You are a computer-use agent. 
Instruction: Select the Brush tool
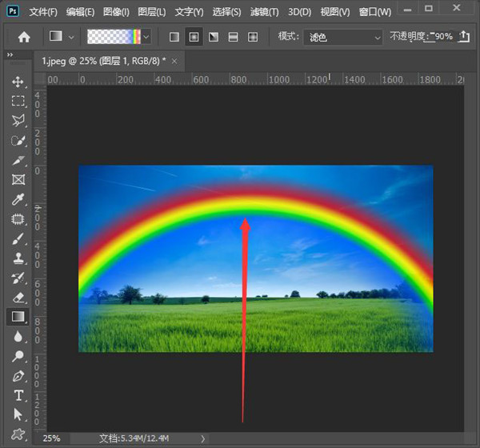[x=18, y=238]
